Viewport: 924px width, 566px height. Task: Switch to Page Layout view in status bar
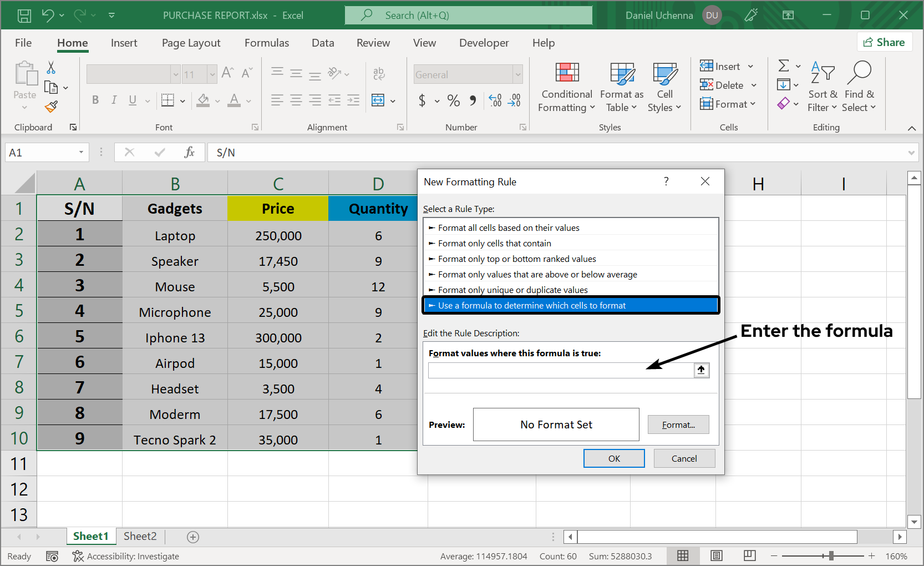717,555
